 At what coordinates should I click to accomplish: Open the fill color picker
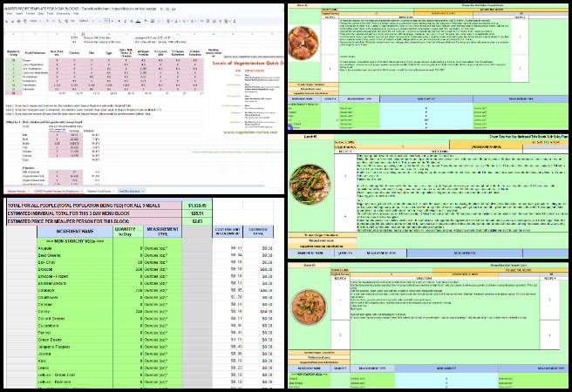pyautogui.click(x=146, y=21)
